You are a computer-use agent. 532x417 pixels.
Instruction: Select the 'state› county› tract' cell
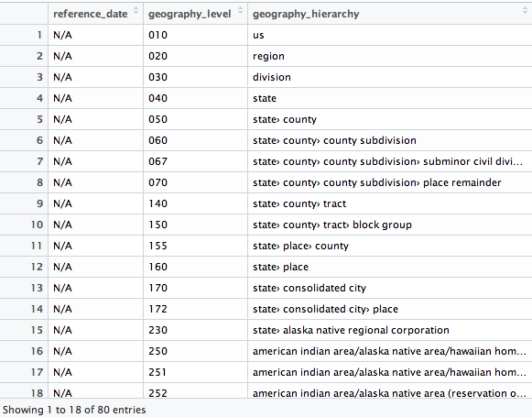[390, 203]
